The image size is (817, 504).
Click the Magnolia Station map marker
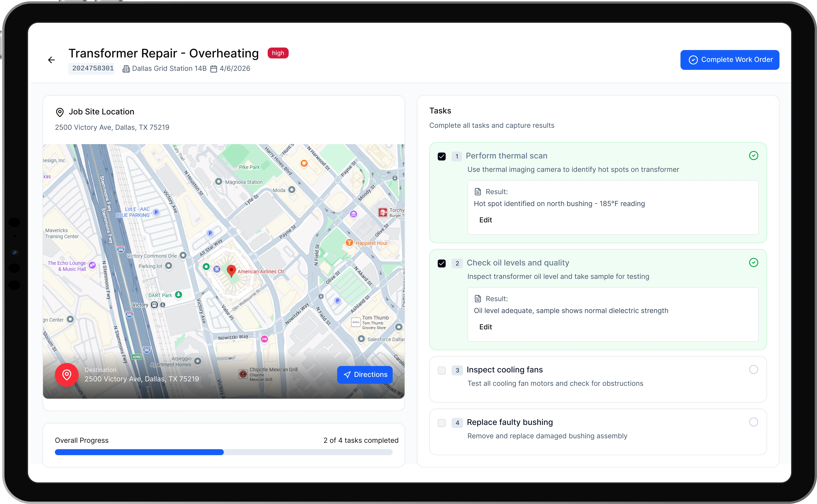(x=218, y=182)
